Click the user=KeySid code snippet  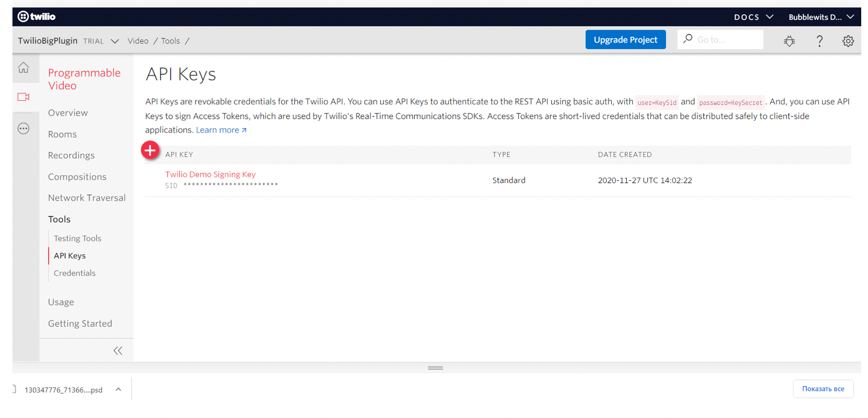click(657, 103)
